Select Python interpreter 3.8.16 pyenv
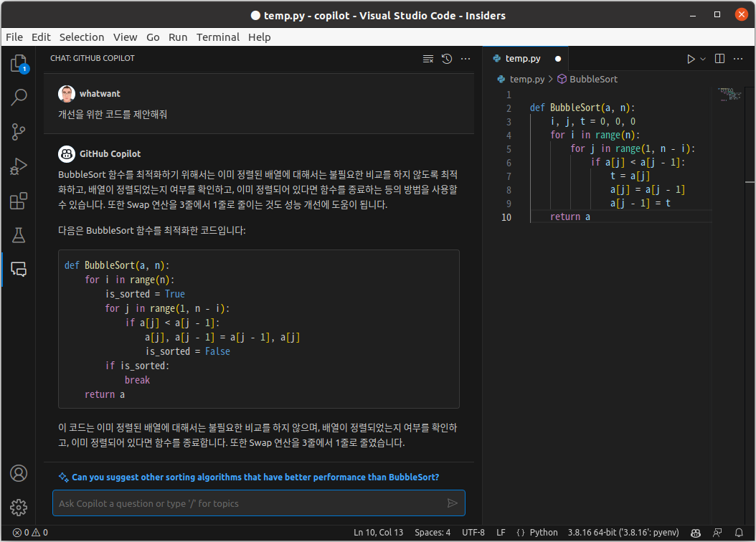756x542 pixels. (x=623, y=533)
